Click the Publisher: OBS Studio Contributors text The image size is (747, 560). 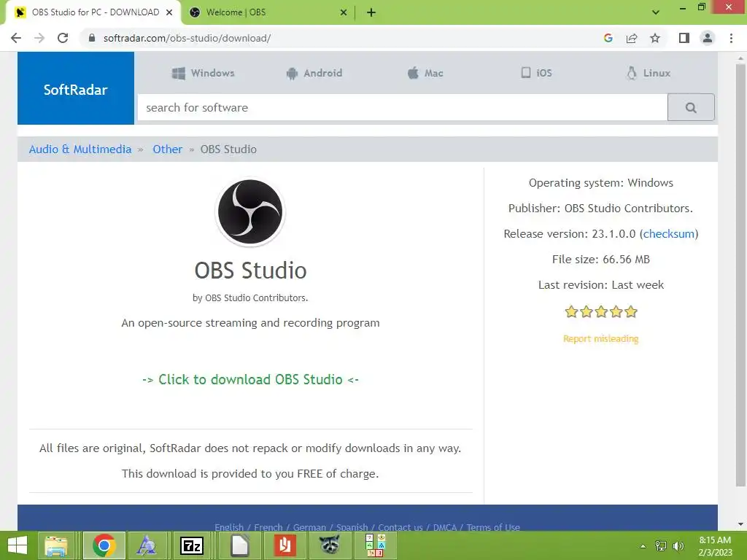(601, 209)
